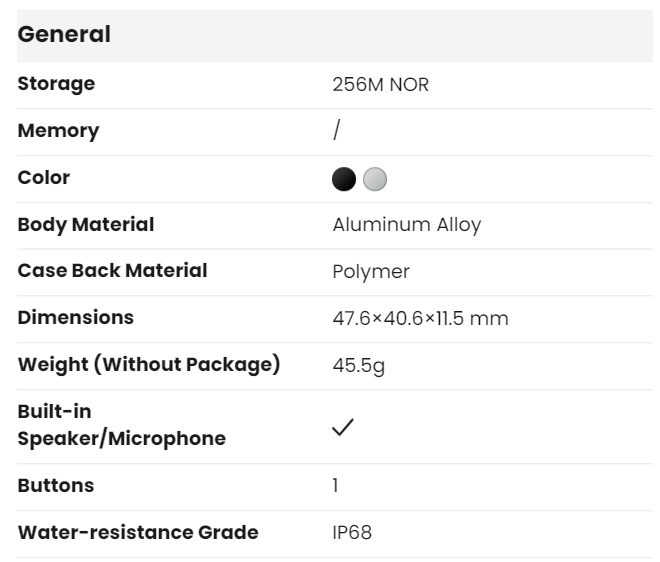The height and width of the screenshot is (562, 660).
Task: Select the Polymer value text
Action: pos(371,272)
